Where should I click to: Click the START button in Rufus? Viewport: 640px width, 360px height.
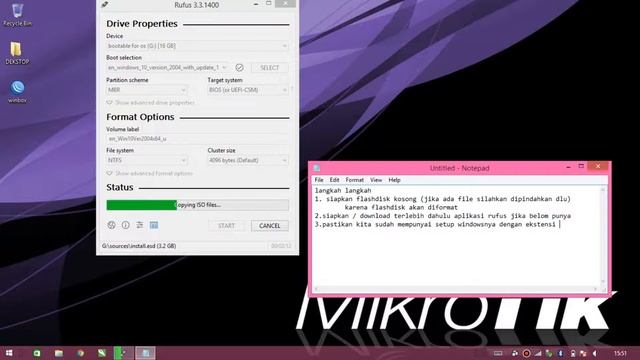coord(227,226)
